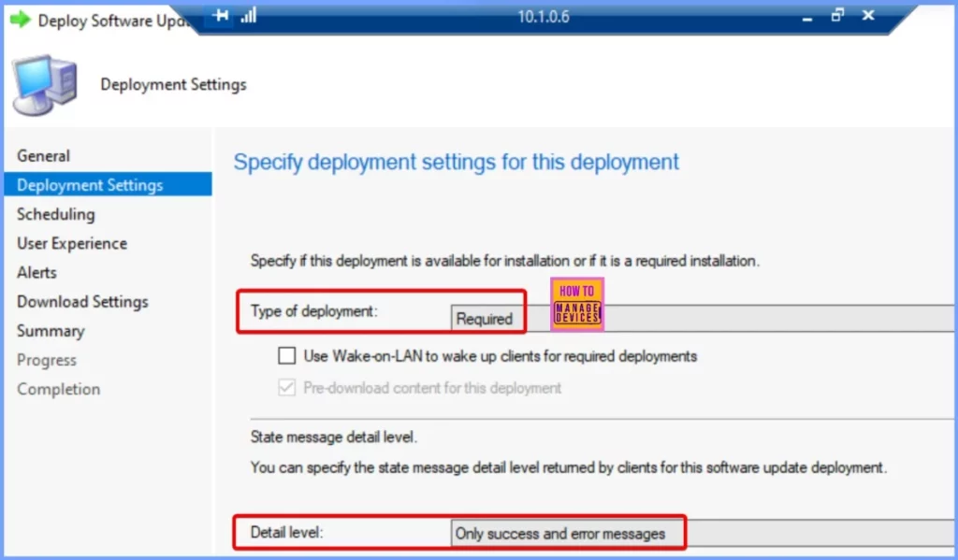958x560 pixels.
Task: Enable Use Wake-on-LAN checkbox
Action: (x=286, y=355)
